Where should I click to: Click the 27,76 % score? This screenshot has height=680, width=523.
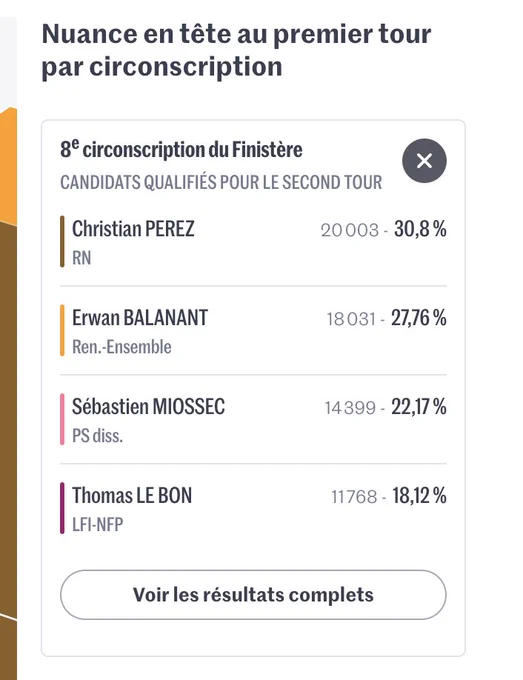point(418,318)
